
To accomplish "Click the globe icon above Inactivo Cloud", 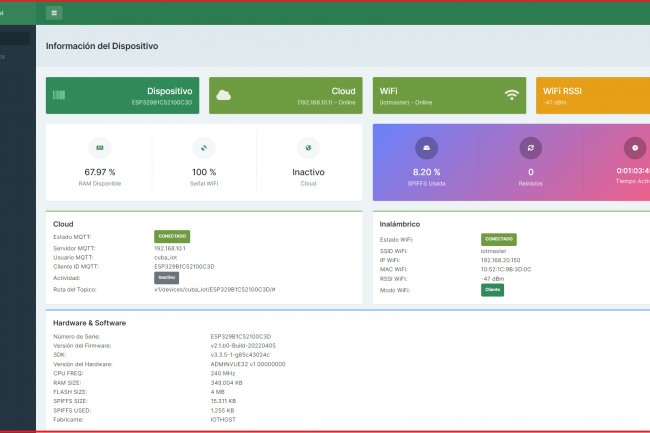I will [x=308, y=148].
